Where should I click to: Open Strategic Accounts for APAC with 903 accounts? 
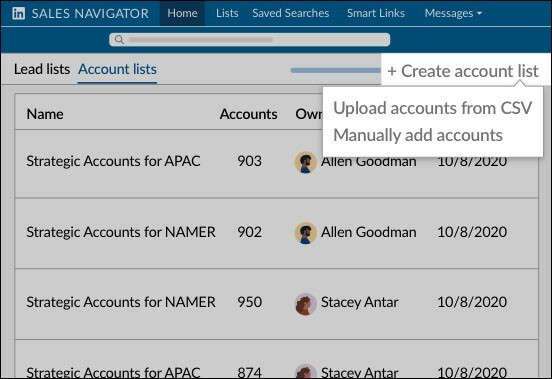coord(113,161)
